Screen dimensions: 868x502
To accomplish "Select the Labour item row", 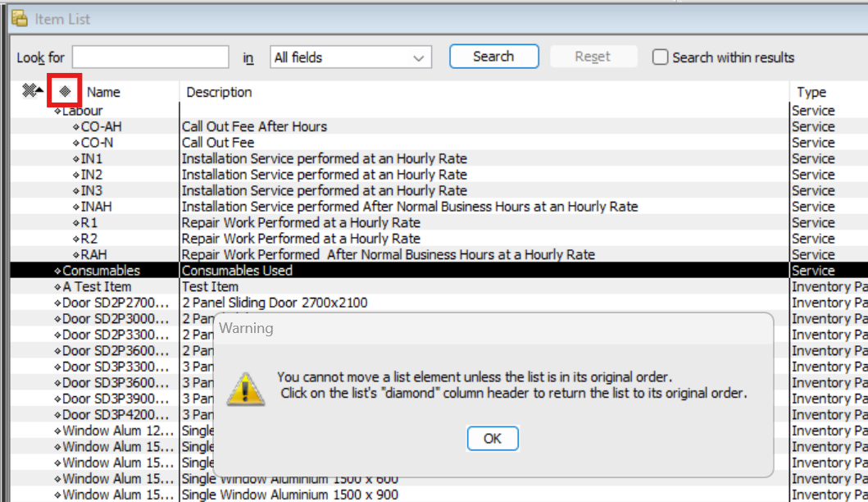I will 83,111.
